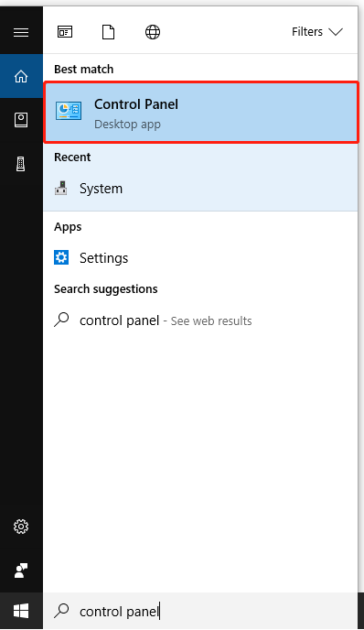Click the search box containing 'control panel'

(200, 611)
